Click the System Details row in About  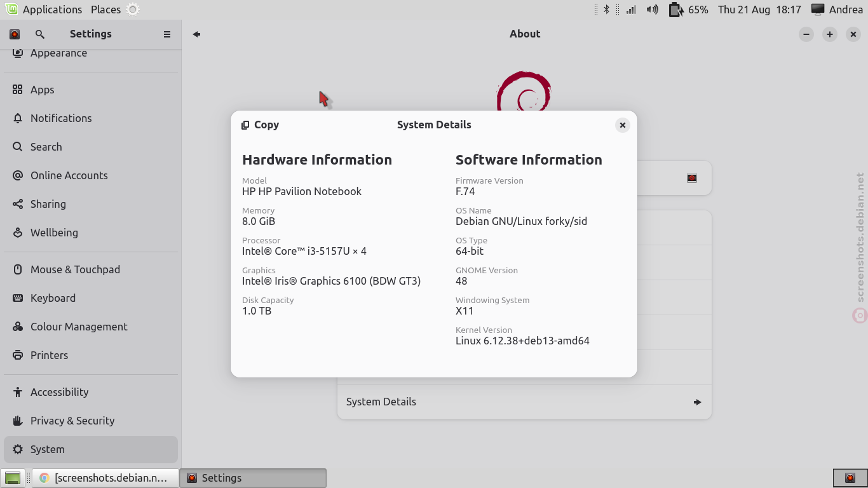[x=524, y=402]
